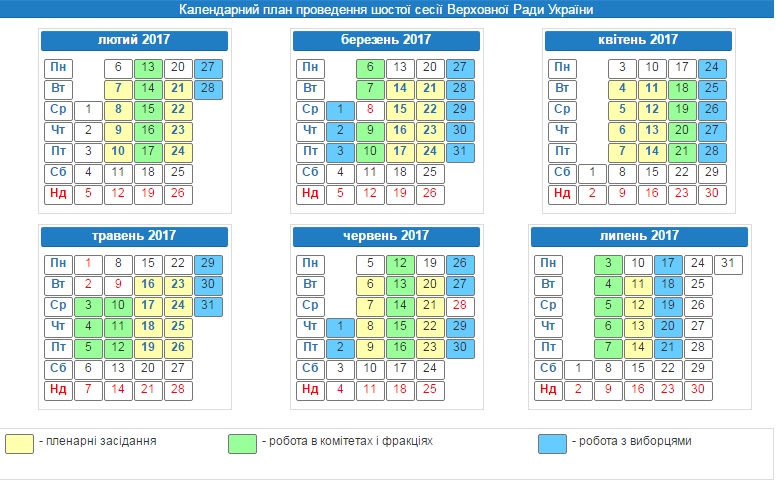This screenshot has height=482, width=776.
Task: Select date 31 in липень
Action: click(x=728, y=265)
